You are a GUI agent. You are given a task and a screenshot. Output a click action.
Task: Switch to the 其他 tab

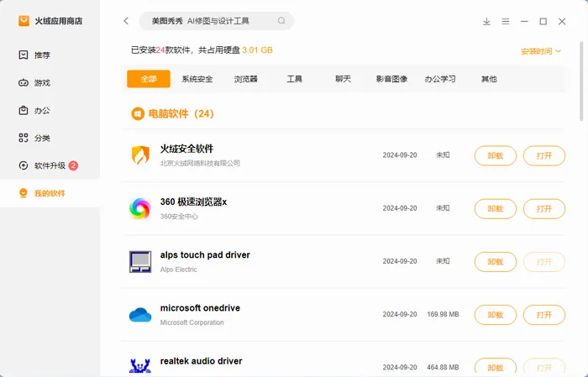point(489,79)
